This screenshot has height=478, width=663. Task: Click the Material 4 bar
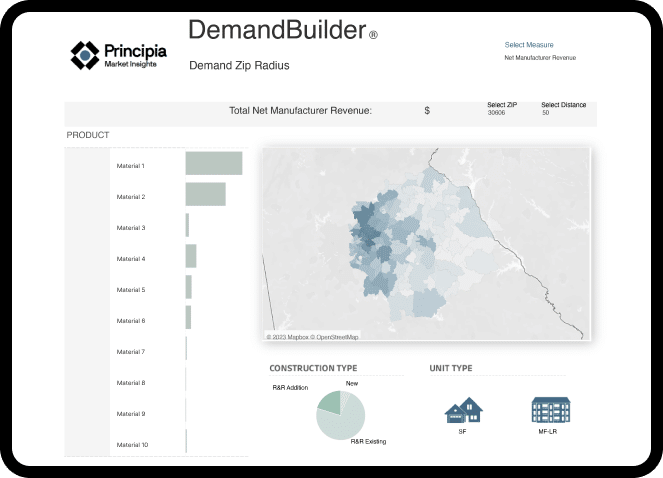click(191, 256)
